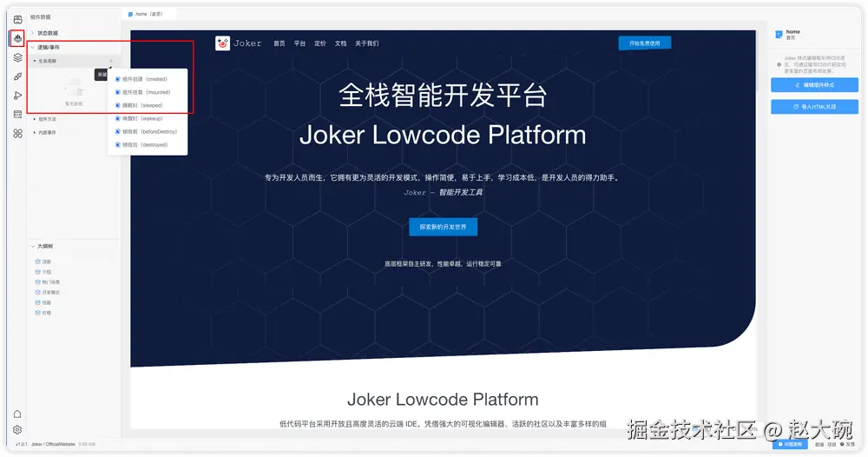This screenshot has width=868, height=457.
Task: Select 组件挂载 (mounted) lifecycle option
Action: point(148,92)
